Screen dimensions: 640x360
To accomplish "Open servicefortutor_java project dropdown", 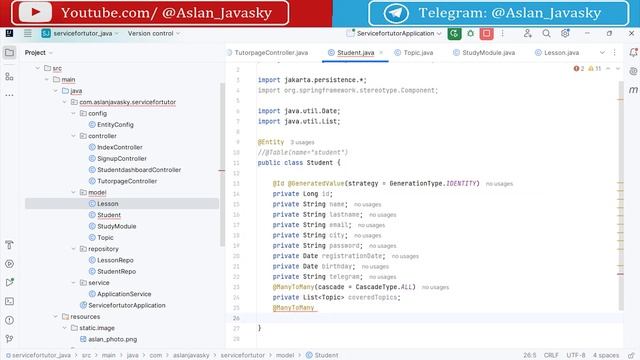I will click(80, 33).
